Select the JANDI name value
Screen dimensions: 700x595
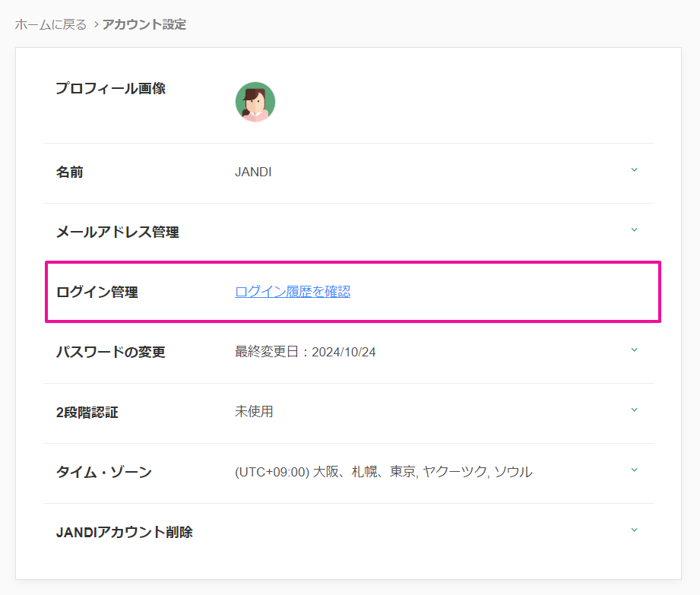(x=253, y=172)
